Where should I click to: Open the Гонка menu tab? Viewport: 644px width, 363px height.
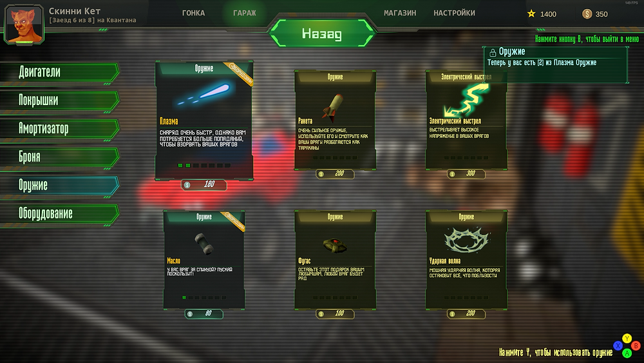[x=193, y=13]
